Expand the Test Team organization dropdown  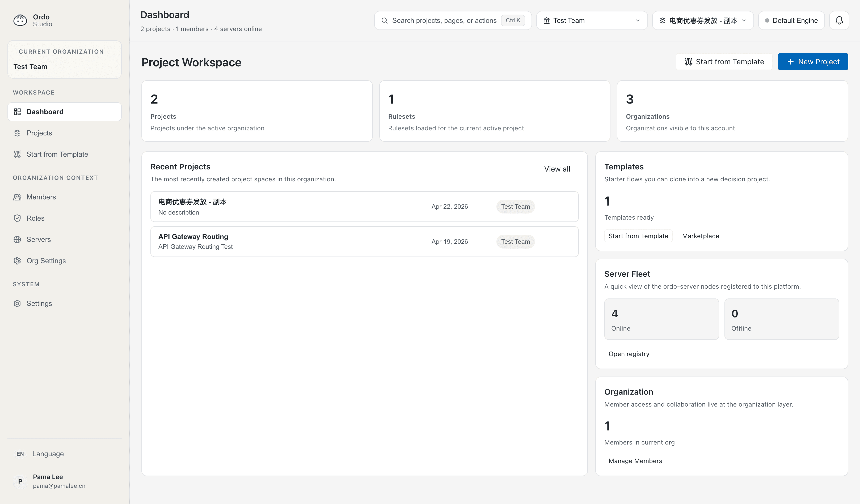pos(592,20)
